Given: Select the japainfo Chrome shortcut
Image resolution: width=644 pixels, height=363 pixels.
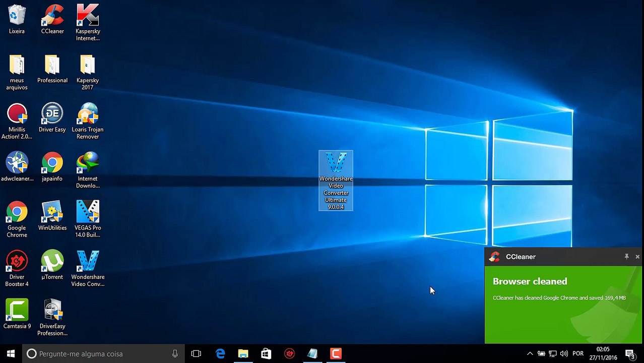Looking at the screenshot, I should point(52,167).
